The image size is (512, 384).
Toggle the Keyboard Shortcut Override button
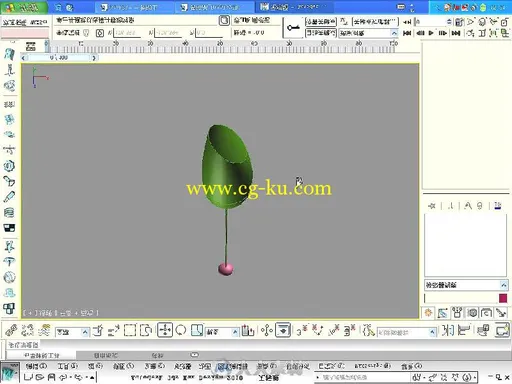pyautogui.click(x=283, y=330)
